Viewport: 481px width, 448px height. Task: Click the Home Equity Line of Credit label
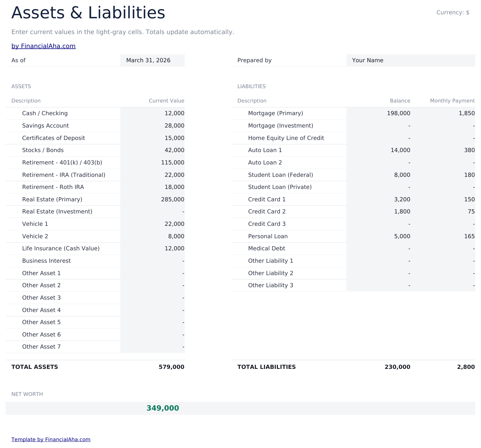tap(286, 138)
